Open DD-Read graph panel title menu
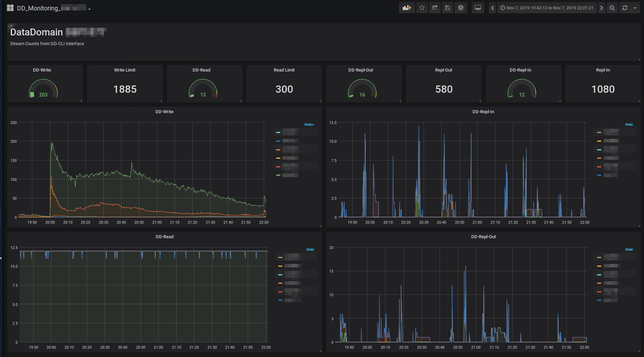644x357 pixels. coord(164,237)
